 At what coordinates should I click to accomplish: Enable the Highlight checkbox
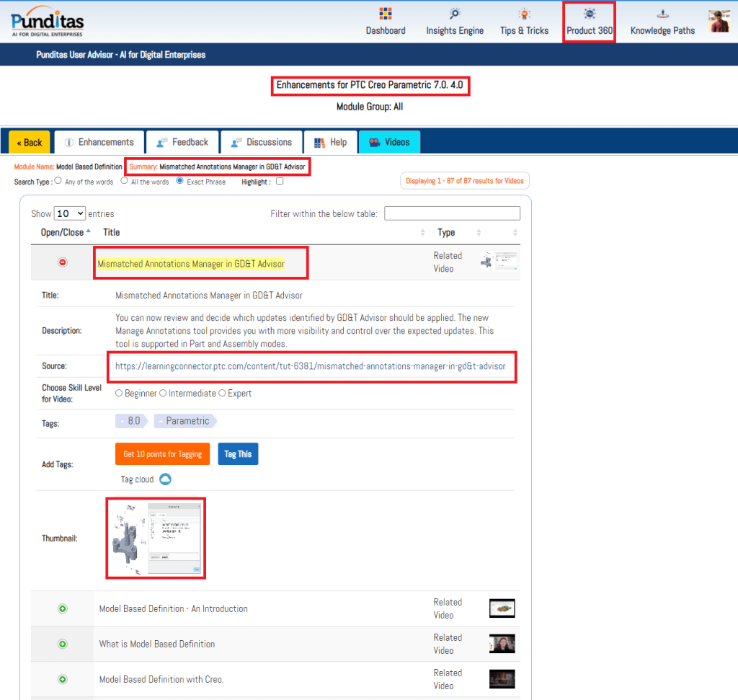click(x=280, y=182)
